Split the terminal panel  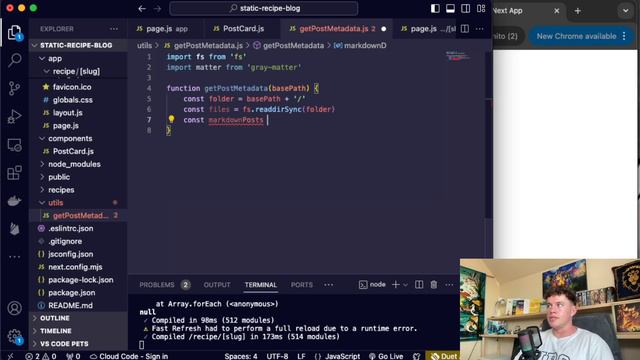pyautogui.click(x=419, y=284)
